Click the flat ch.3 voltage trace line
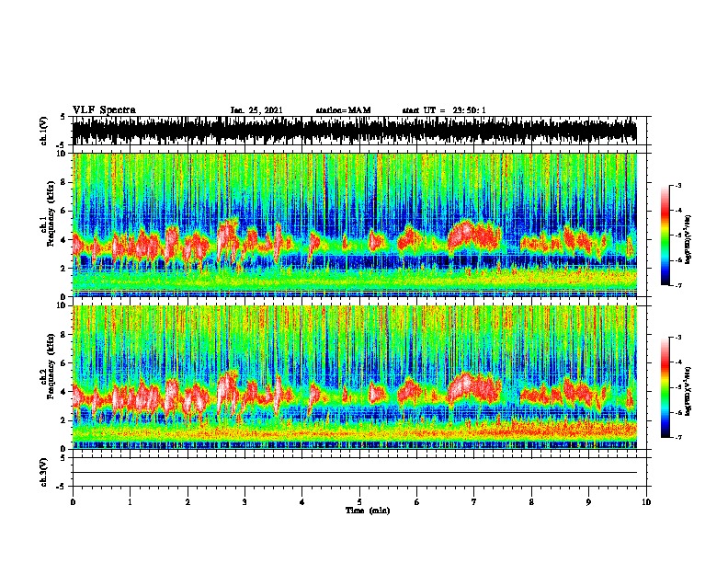This screenshot has width=728, height=563. click(x=355, y=473)
